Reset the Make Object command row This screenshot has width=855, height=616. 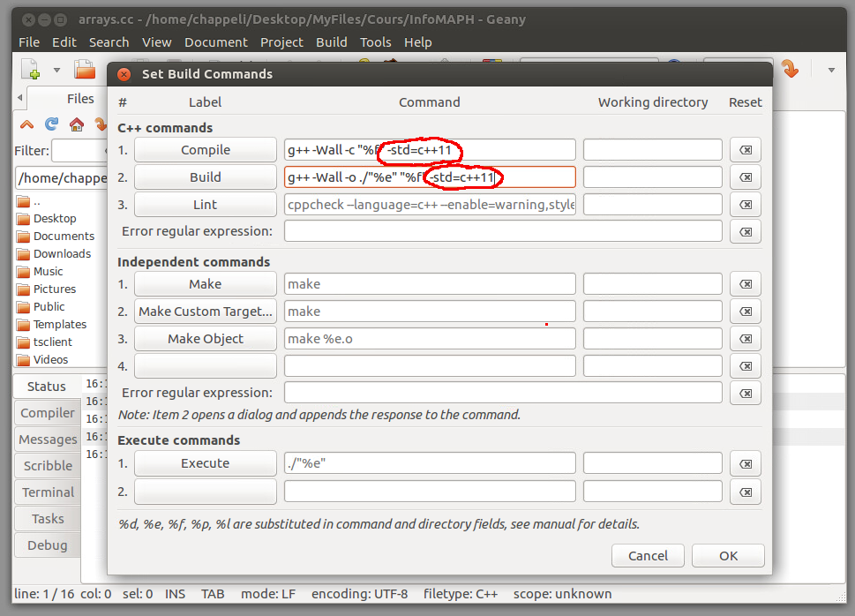click(x=745, y=339)
